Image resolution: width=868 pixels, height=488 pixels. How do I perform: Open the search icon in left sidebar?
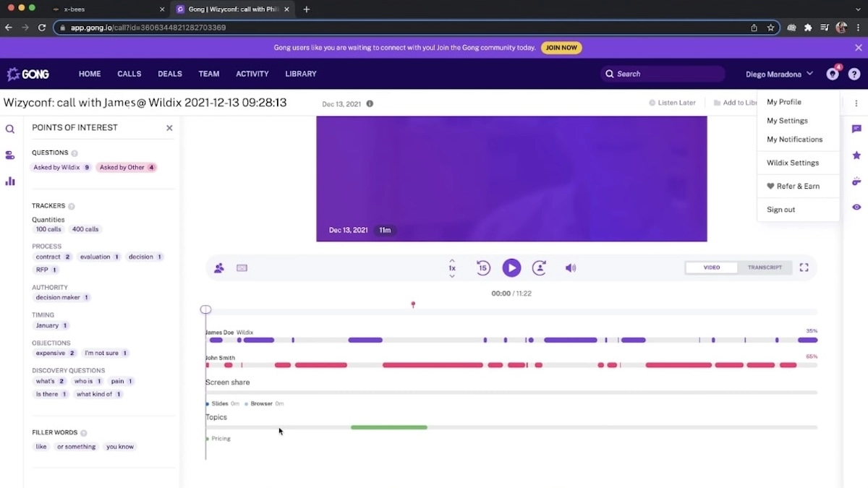(x=10, y=129)
